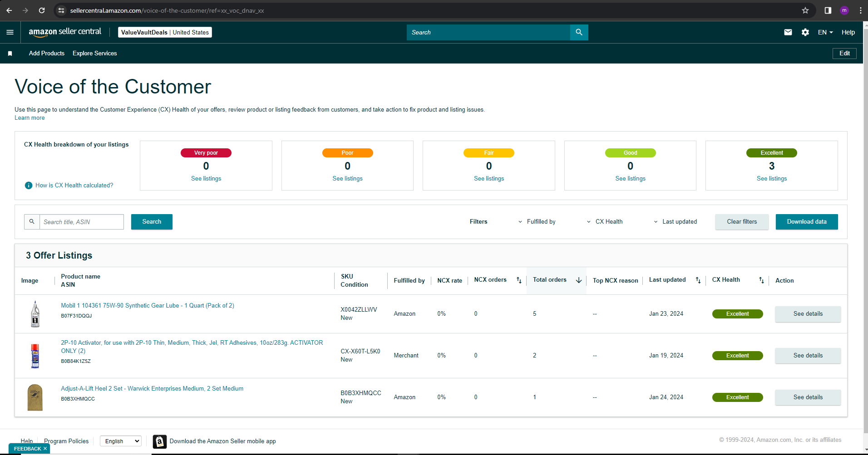The image size is (868, 455).
Task: See listings under Very poor
Action: [x=206, y=179]
